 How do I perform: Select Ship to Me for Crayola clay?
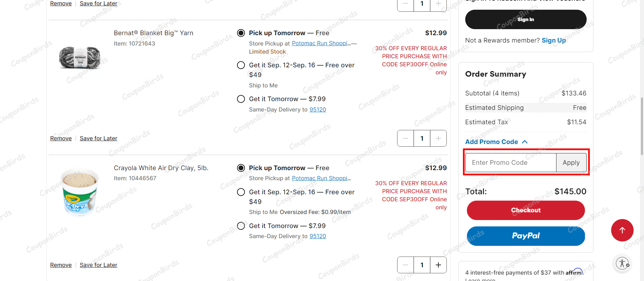coord(241,192)
